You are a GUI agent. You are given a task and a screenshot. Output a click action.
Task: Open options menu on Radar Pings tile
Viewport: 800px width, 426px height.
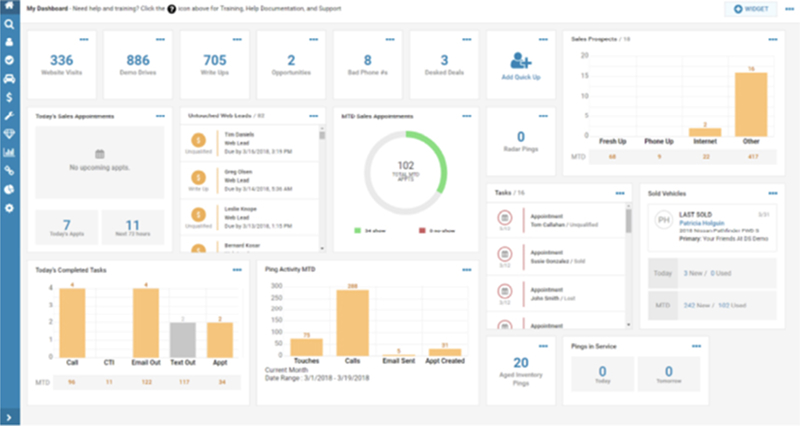tap(543, 116)
